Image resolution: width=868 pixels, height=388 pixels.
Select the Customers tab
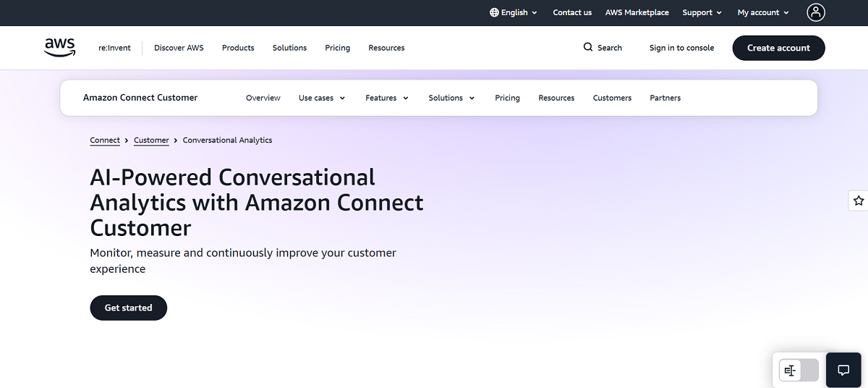coord(612,98)
